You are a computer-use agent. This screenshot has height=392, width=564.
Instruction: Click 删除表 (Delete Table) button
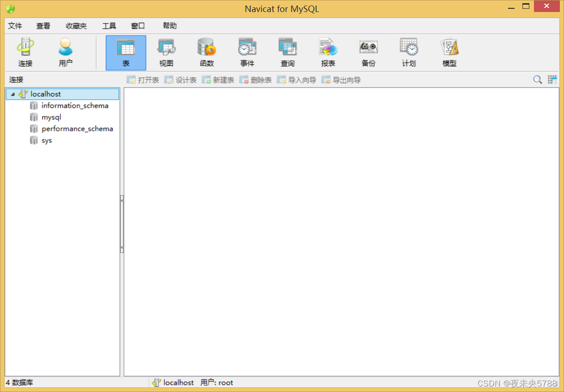[256, 80]
